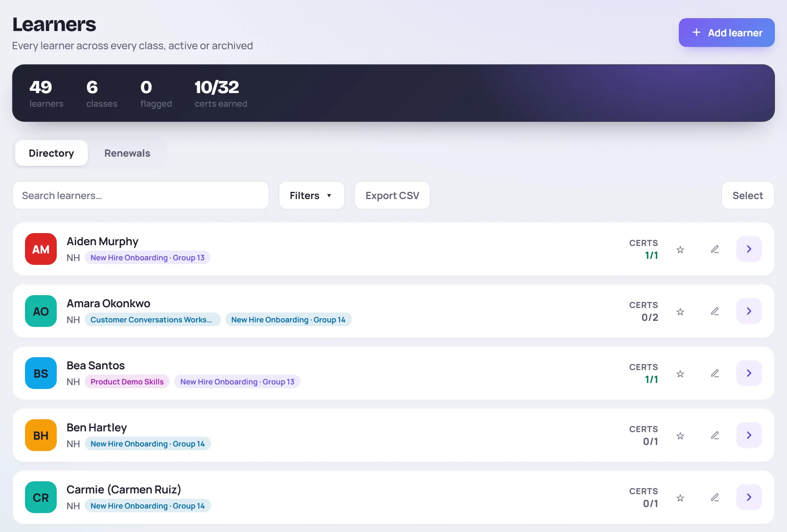The image size is (787, 532).
Task: Click edit pencil on Ben Hartley row
Action: (715, 435)
